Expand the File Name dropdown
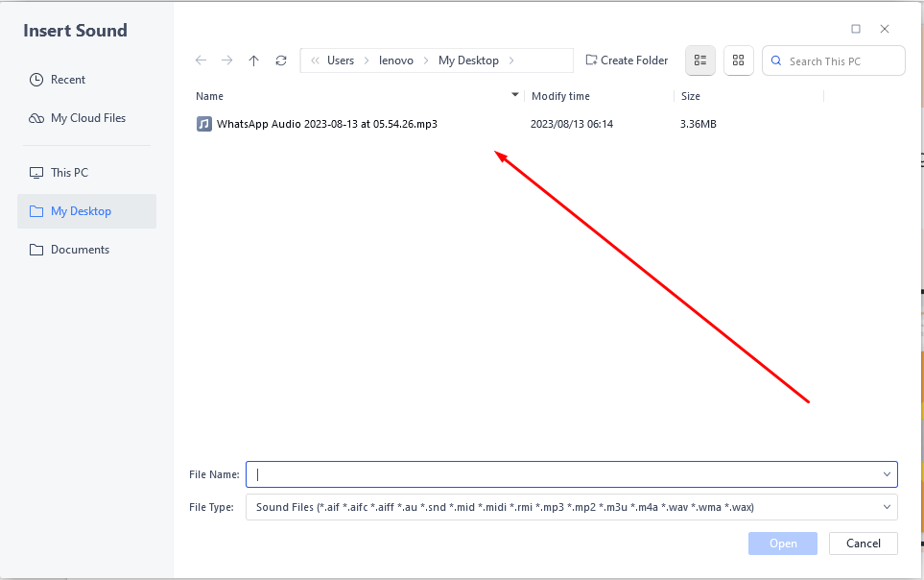 click(887, 473)
